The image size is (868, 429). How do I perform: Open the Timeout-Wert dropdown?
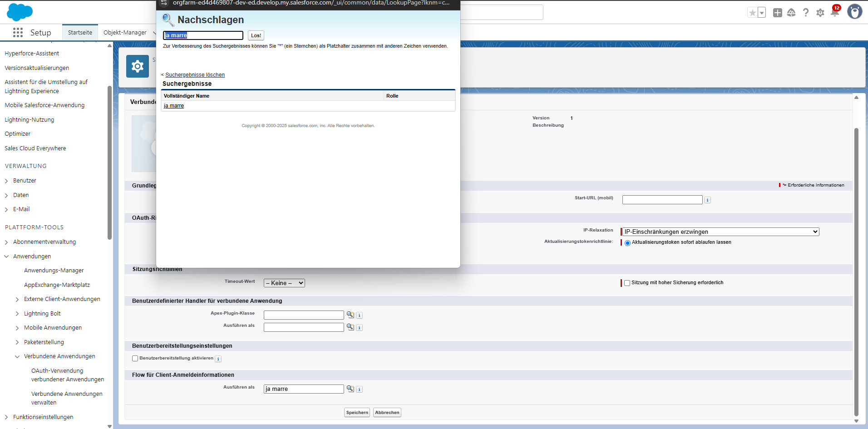(x=284, y=283)
